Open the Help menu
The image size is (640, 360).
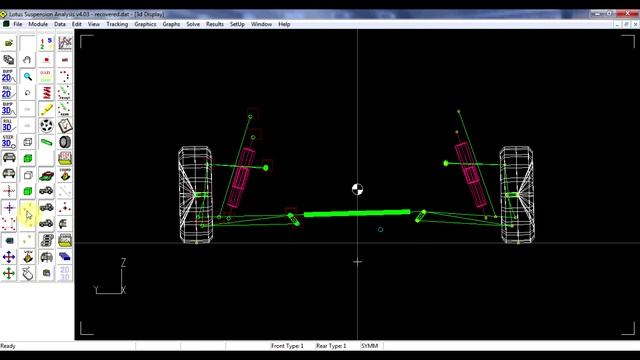point(284,24)
